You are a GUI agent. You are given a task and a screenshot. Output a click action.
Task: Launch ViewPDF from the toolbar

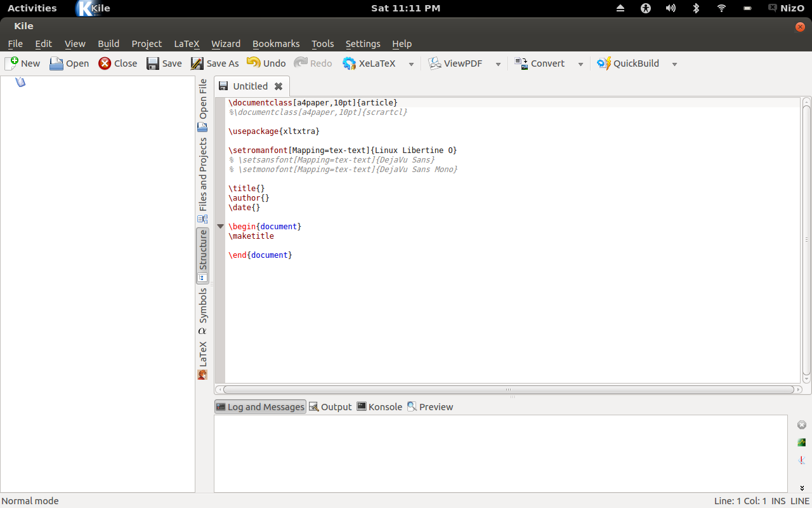(x=455, y=63)
